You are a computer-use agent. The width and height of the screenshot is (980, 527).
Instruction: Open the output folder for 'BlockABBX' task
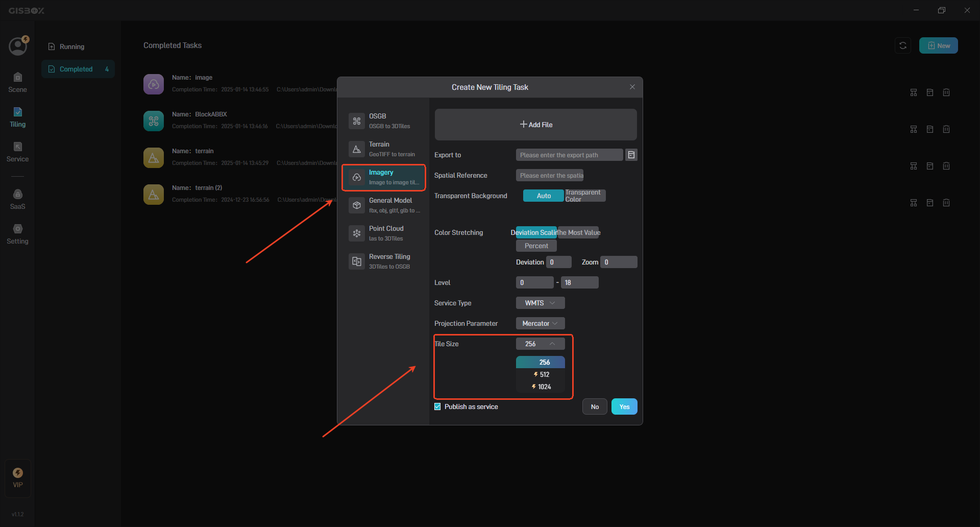930,129
